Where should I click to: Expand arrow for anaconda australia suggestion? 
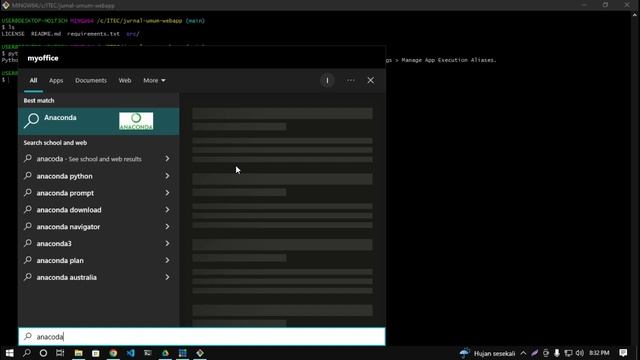(x=167, y=277)
